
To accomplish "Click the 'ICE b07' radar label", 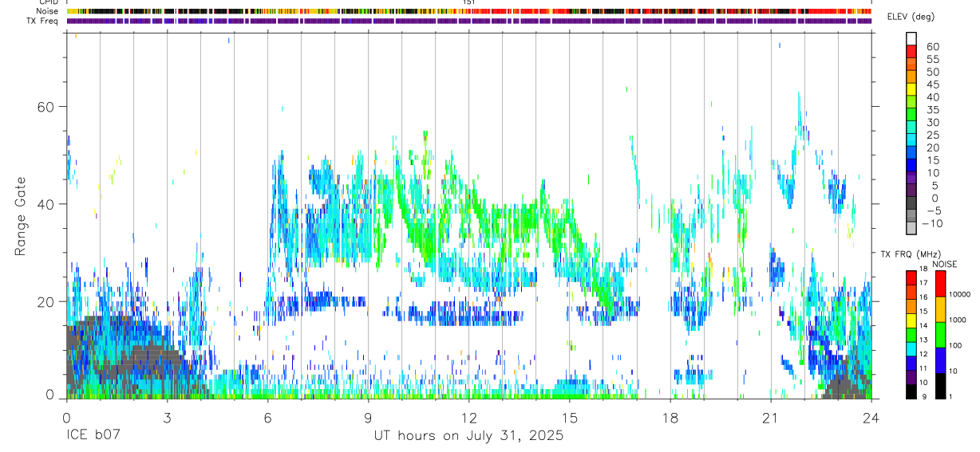I will [93, 436].
